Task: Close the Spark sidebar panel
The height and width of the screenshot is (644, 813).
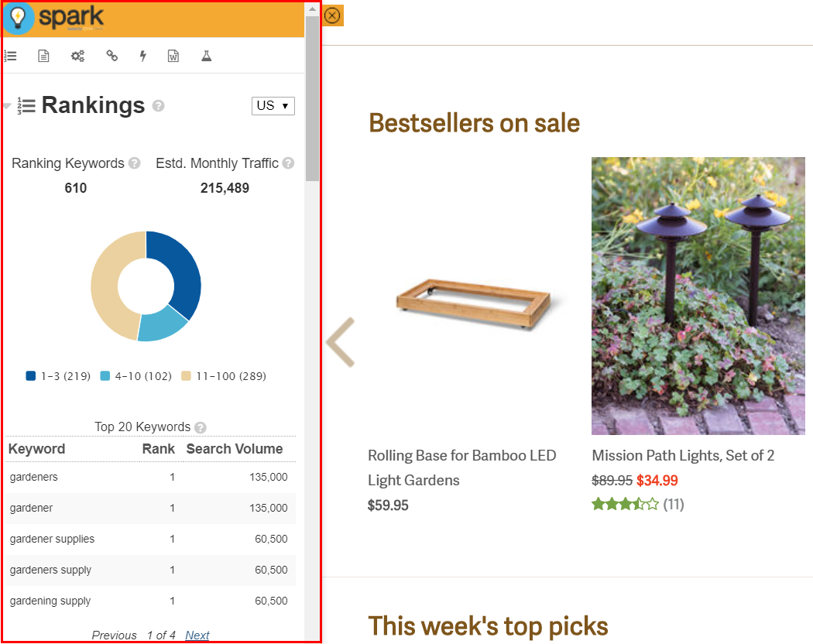Action: [x=332, y=15]
